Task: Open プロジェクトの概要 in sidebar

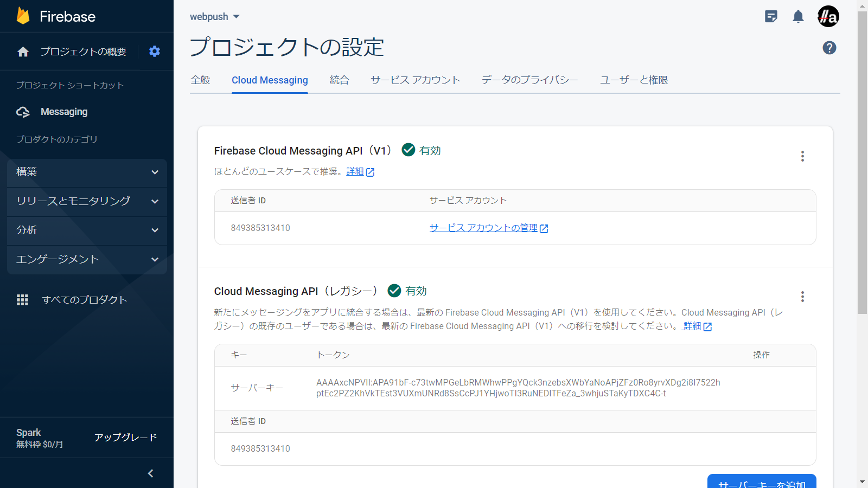Action: tap(84, 52)
